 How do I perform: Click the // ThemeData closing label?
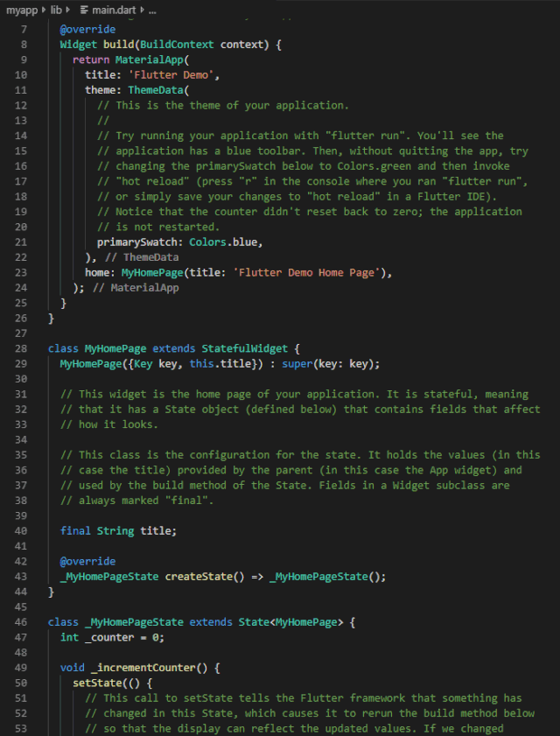(143, 257)
